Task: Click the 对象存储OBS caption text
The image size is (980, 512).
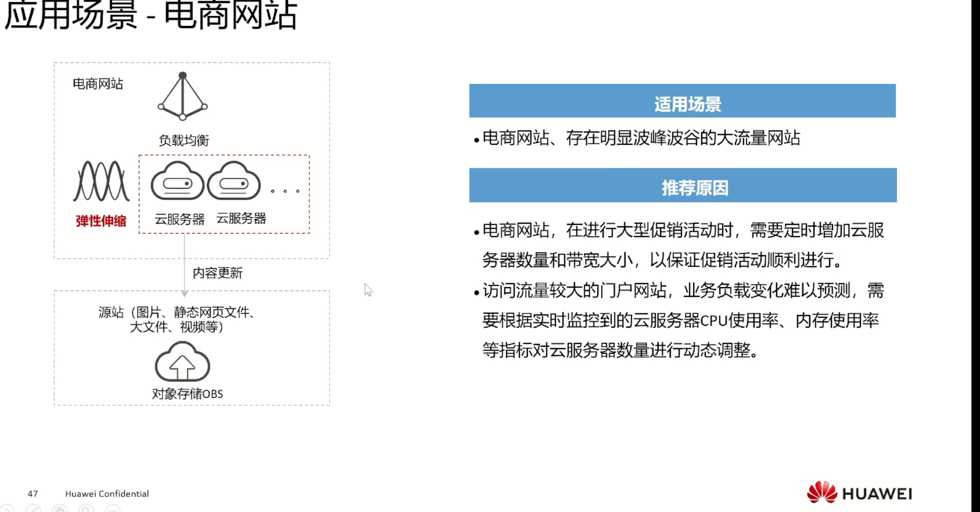Action: [x=187, y=394]
